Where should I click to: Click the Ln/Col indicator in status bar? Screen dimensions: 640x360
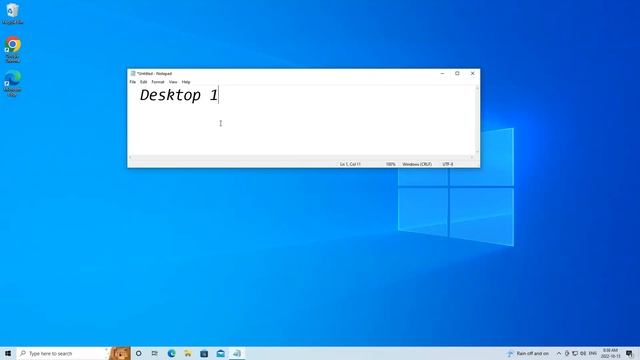(350, 164)
